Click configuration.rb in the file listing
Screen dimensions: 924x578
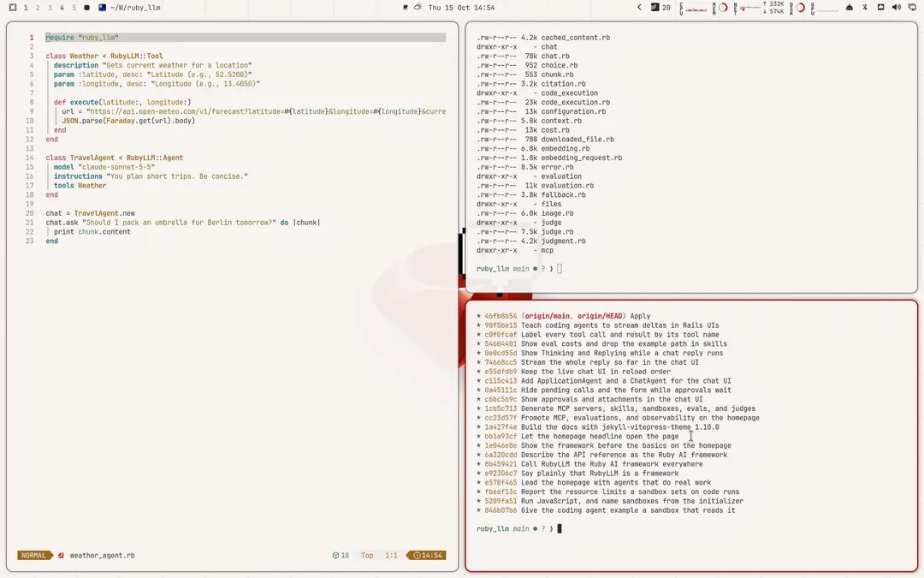tap(573, 111)
